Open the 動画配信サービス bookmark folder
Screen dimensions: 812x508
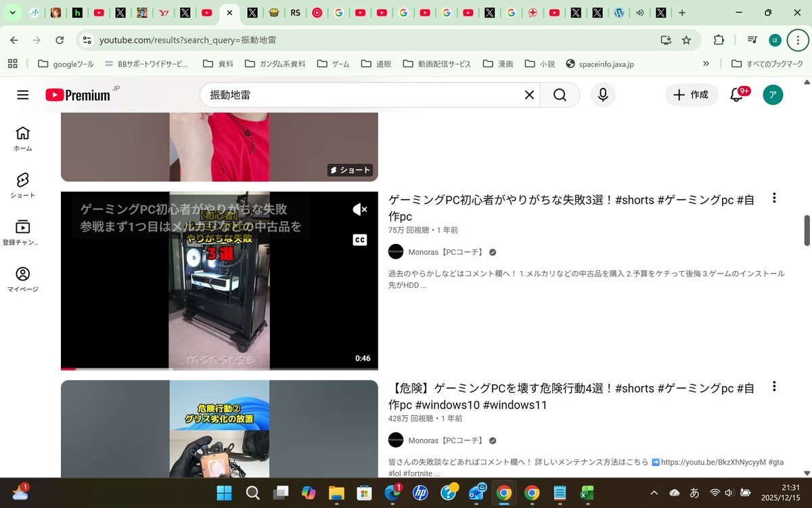click(436, 64)
